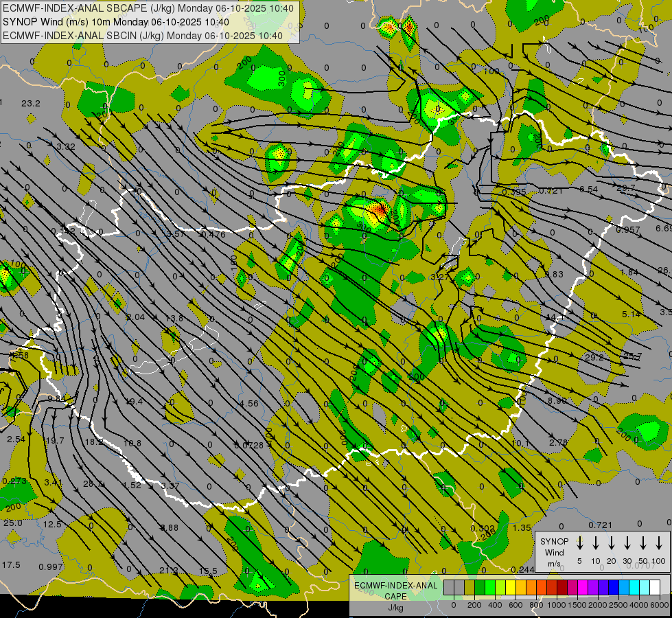The image size is (672, 618).
Task: Select the light cyan CAPE legend swatch
Action: [645, 587]
